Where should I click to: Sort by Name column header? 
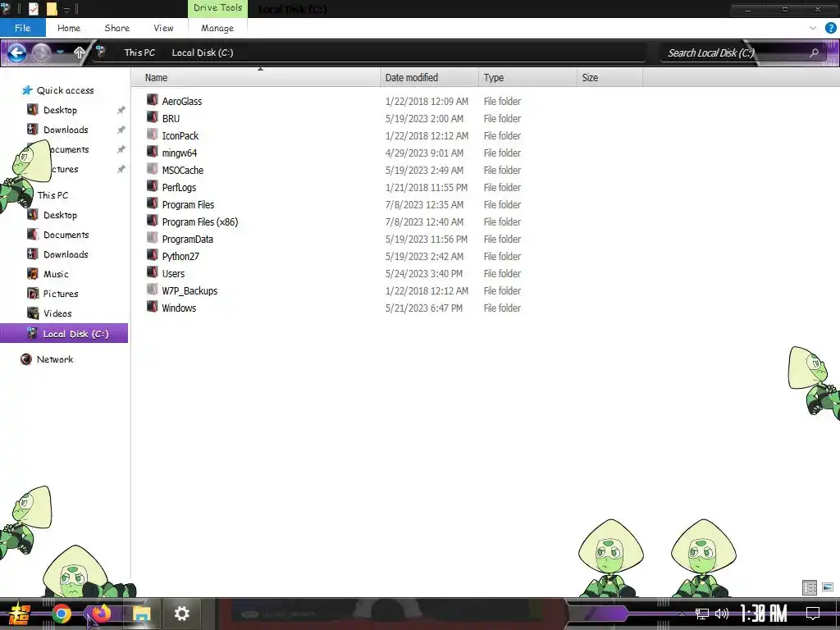click(x=256, y=78)
